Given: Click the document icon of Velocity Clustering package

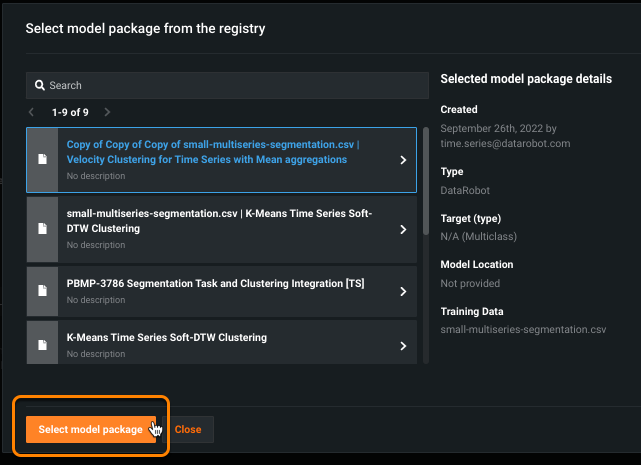Looking at the screenshot, I should coord(42,159).
